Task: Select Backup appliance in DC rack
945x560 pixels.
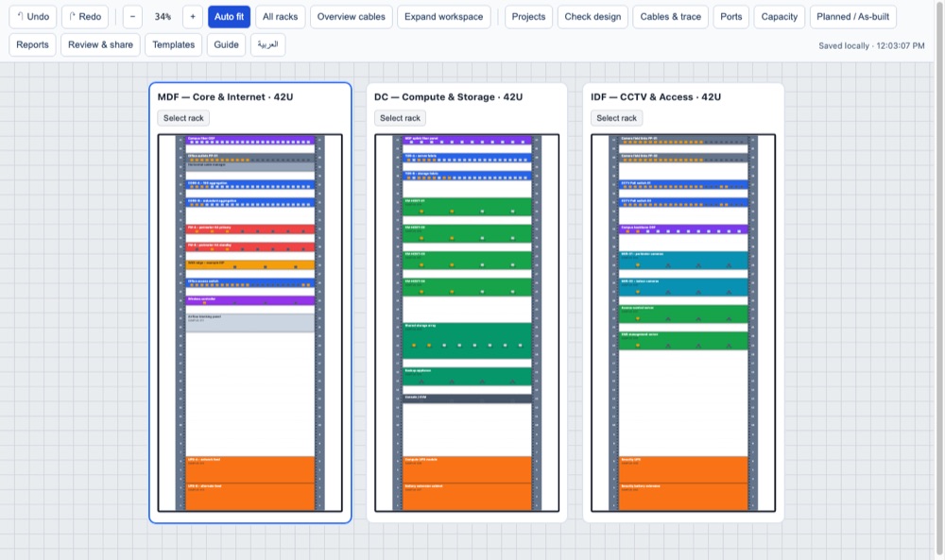Action: (467, 377)
